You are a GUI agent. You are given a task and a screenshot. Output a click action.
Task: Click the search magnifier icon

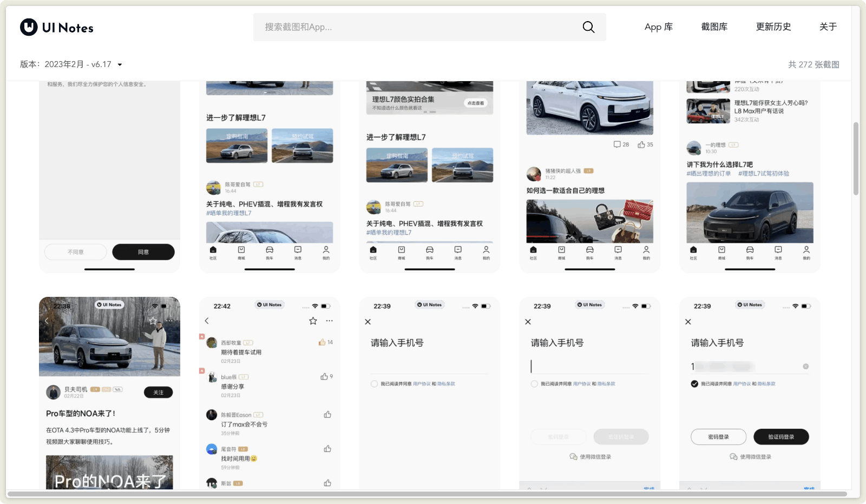[588, 26]
